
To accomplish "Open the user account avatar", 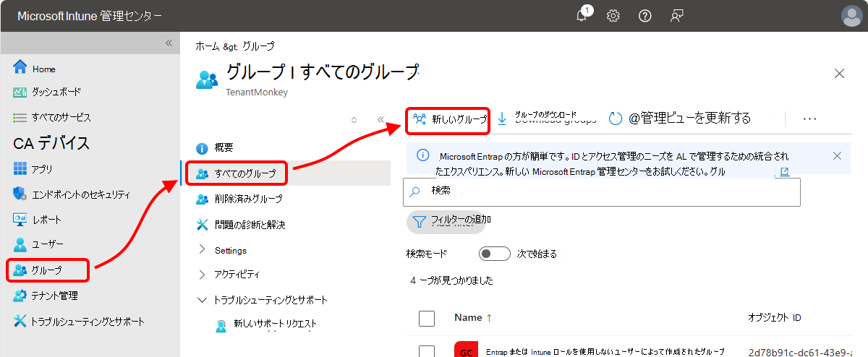I will [852, 16].
